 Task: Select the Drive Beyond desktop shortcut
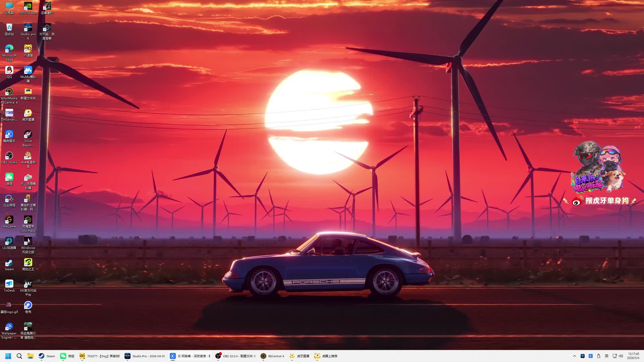tap(28, 139)
